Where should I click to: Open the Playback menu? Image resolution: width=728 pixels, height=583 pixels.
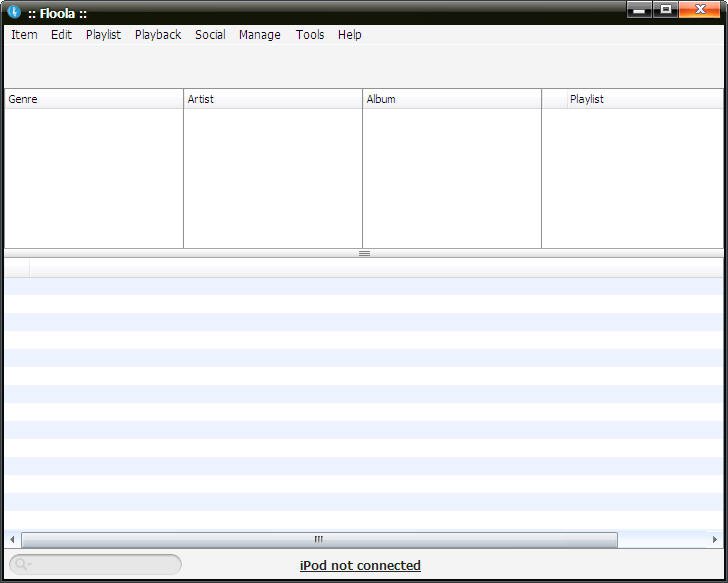coord(158,35)
